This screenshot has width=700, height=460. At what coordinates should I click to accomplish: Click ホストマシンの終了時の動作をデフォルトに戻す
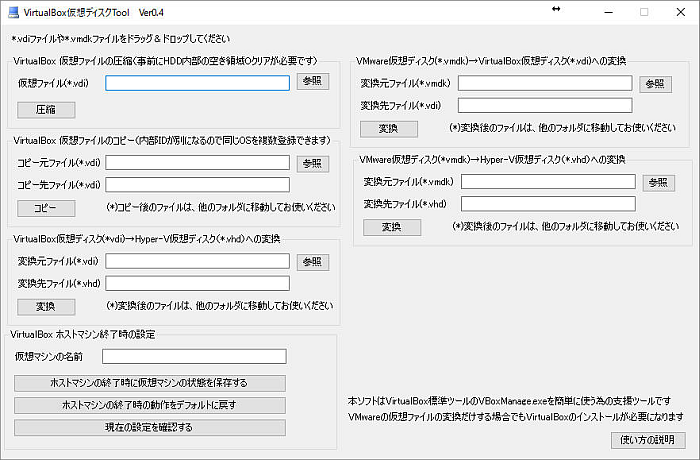[x=150, y=406]
